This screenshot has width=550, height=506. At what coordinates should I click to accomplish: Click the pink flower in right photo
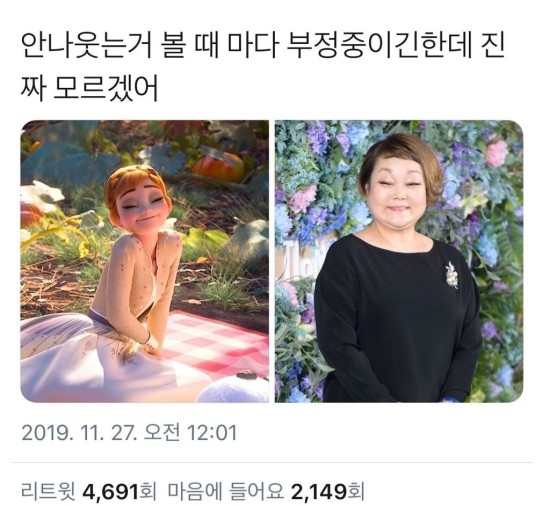pos(496,153)
